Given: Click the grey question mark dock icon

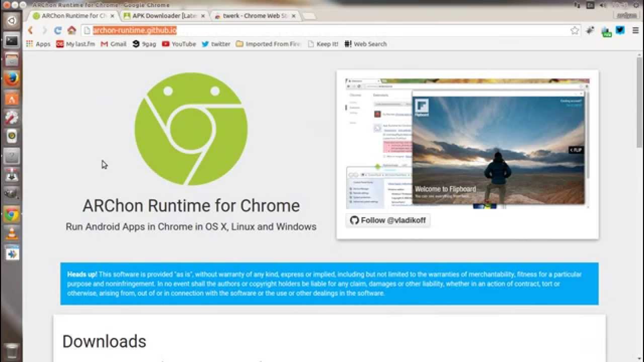Looking at the screenshot, I should 12,156.
